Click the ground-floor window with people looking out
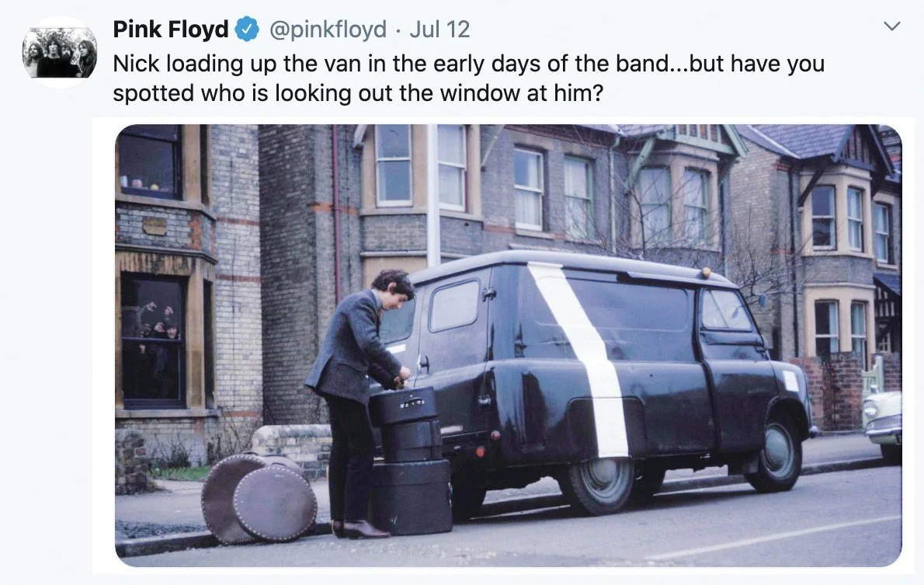 tap(153, 340)
